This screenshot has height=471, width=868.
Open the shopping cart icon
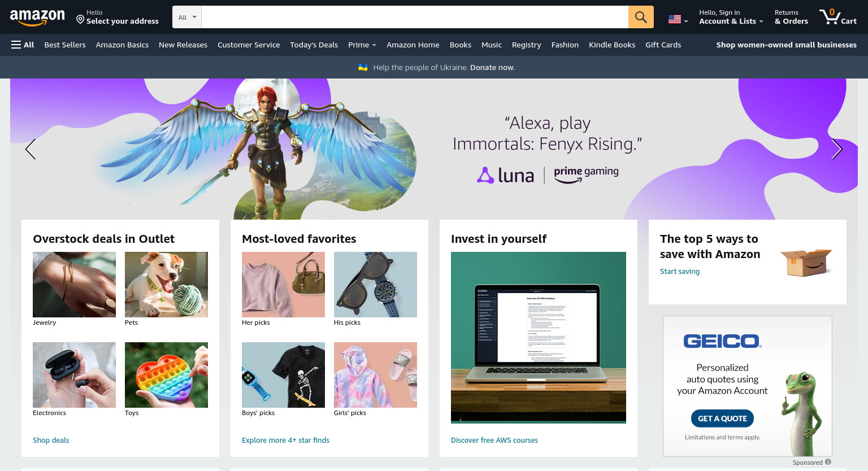point(838,16)
